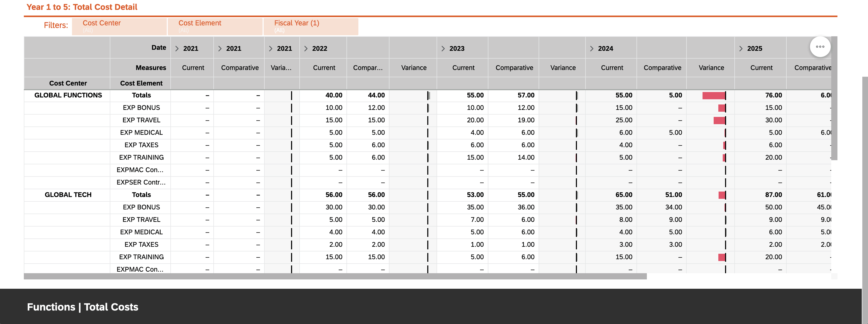Expand the first 2021 Current column chevron
Screen dimensions: 868x324
coord(177,48)
